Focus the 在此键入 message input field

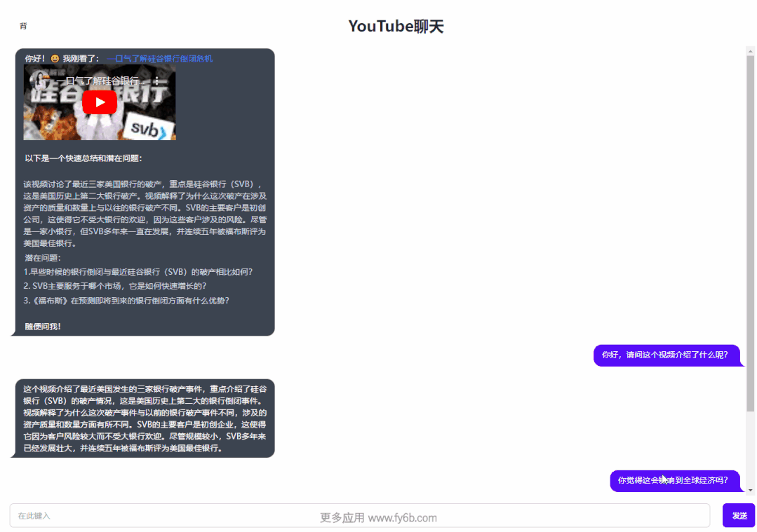360,516
